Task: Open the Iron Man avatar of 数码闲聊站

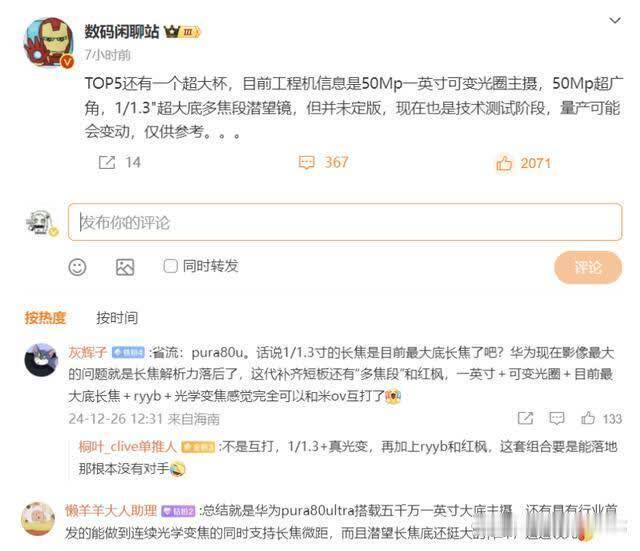Action: (x=49, y=42)
